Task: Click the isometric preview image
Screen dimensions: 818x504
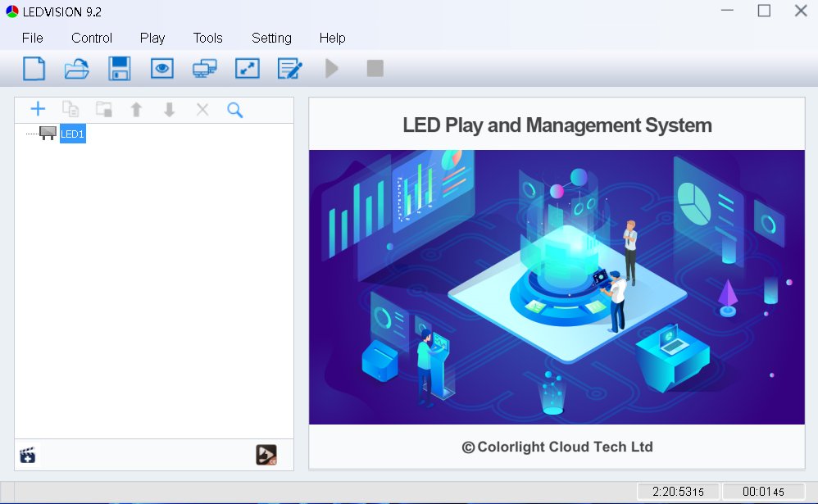Action: 557,287
